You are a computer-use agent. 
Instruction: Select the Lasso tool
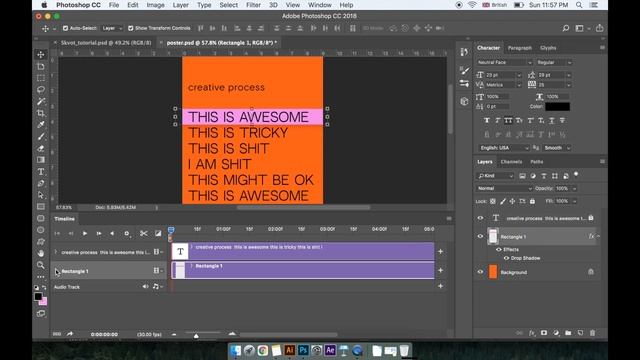tap(41, 89)
